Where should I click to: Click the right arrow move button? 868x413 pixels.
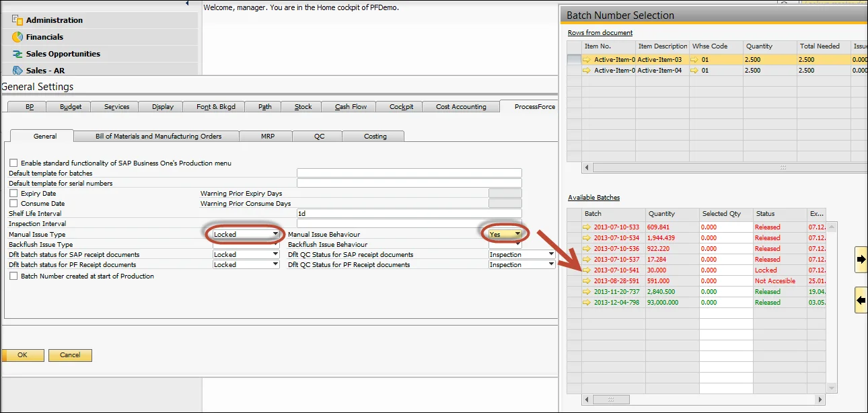pos(861,259)
